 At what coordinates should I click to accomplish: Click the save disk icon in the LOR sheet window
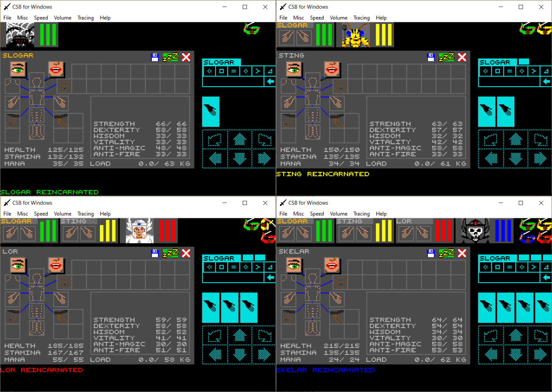tap(155, 253)
